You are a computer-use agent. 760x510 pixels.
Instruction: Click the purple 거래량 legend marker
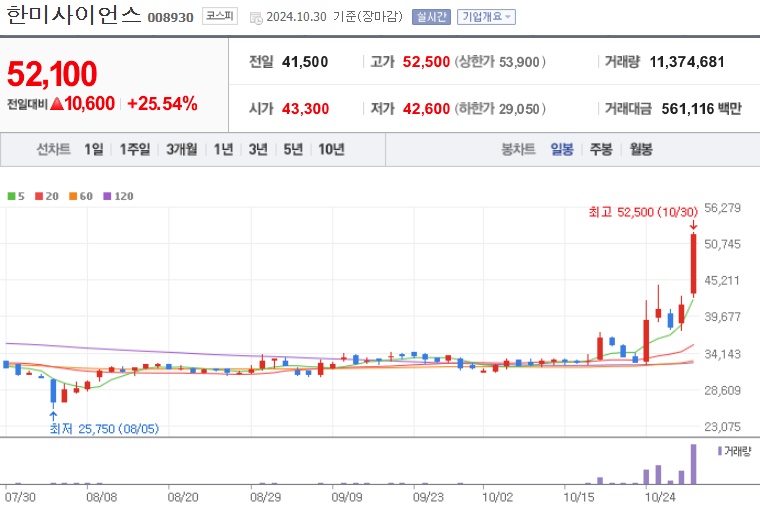pyautogui.click(x=720, y=451)
